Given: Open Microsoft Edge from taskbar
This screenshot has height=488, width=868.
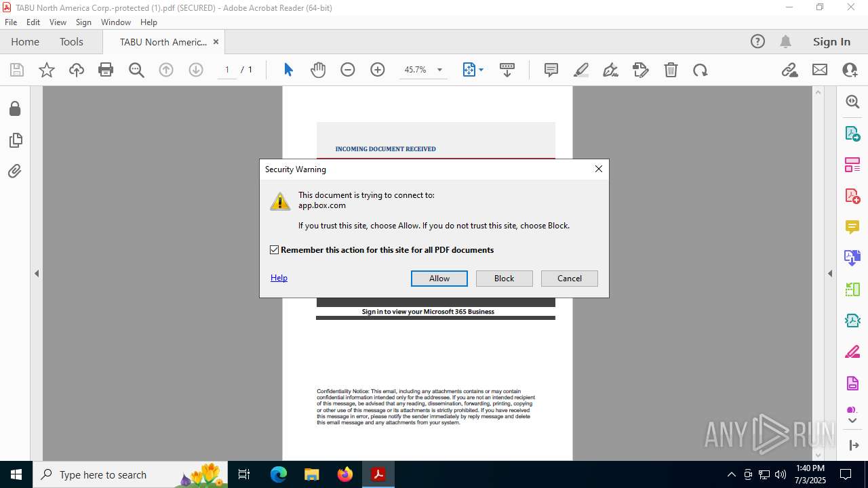Looking at the screenshot, I should [279, 474].
